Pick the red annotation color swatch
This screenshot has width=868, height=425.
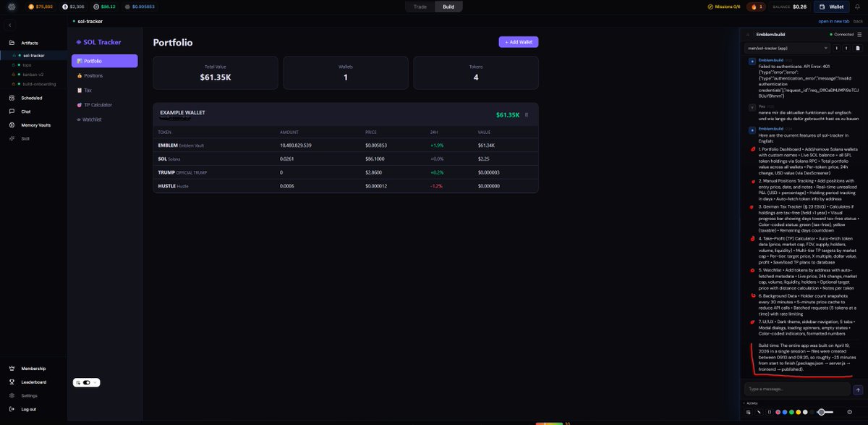point(778,412)
